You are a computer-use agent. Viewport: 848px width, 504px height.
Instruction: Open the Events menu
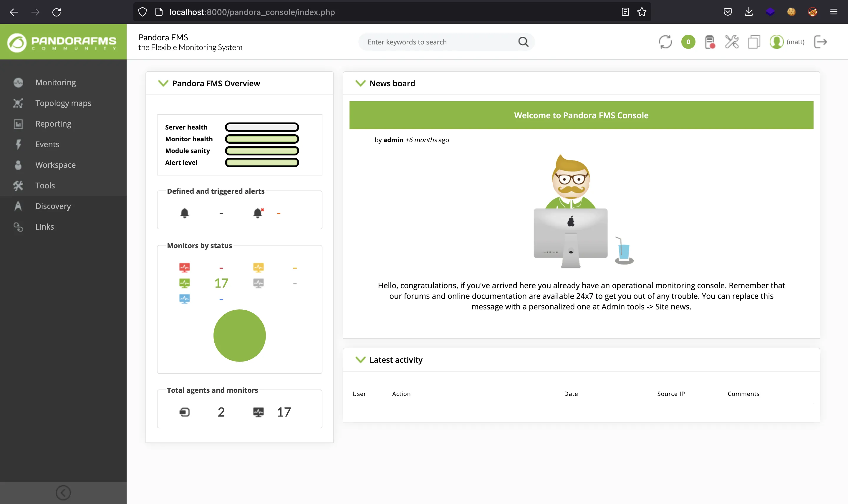63,144
